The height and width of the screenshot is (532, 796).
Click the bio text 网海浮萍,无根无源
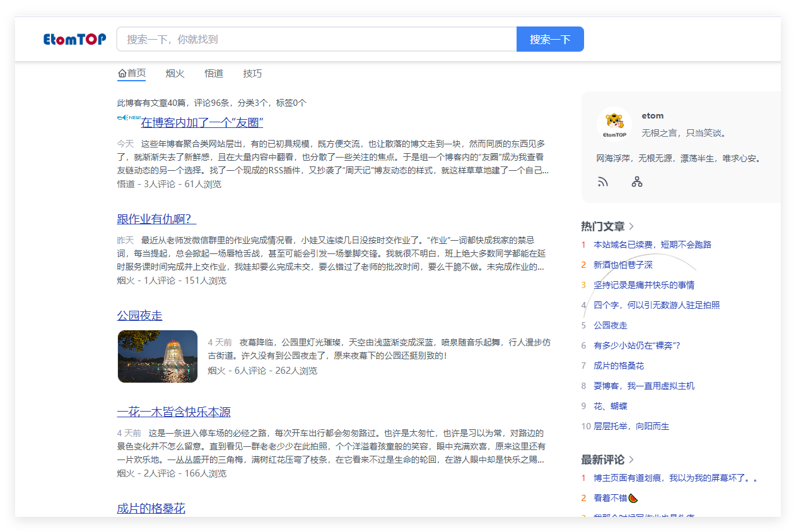click(679, 158)
